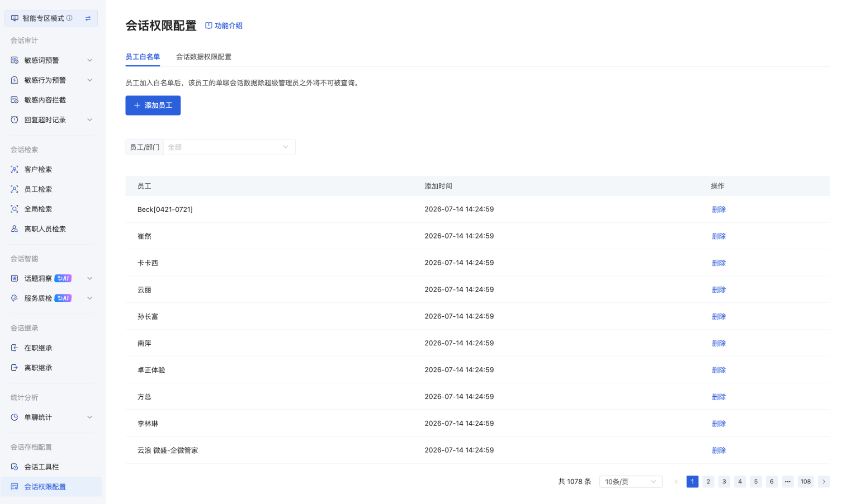Click the next page arrow
The height and width of the screenshot is (504, 849).
point(824,482)
